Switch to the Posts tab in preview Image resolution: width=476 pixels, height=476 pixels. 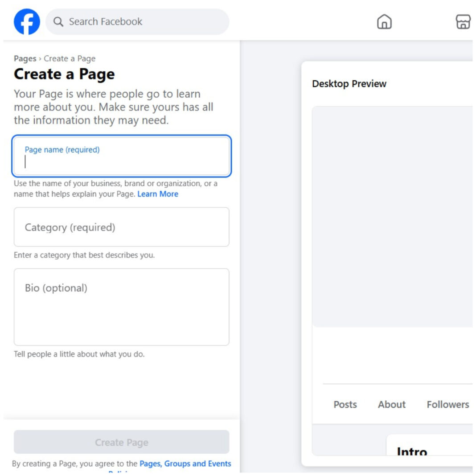click(345, 404)
